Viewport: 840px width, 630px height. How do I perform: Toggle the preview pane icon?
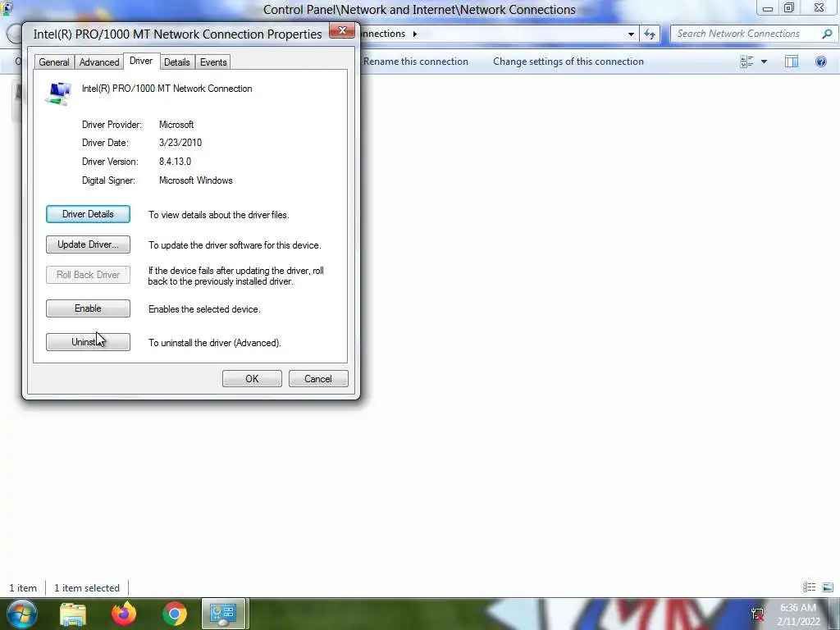(x=792, y=62)
